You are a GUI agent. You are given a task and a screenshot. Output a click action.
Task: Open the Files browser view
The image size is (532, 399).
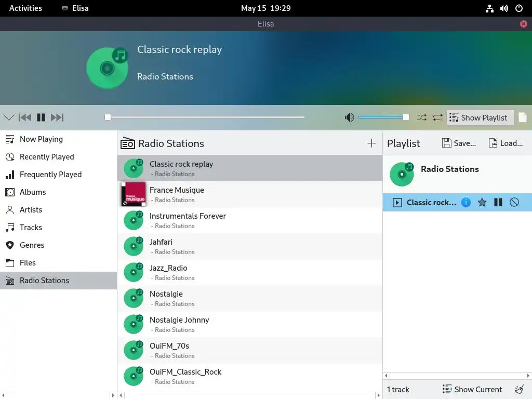(58, 262)
